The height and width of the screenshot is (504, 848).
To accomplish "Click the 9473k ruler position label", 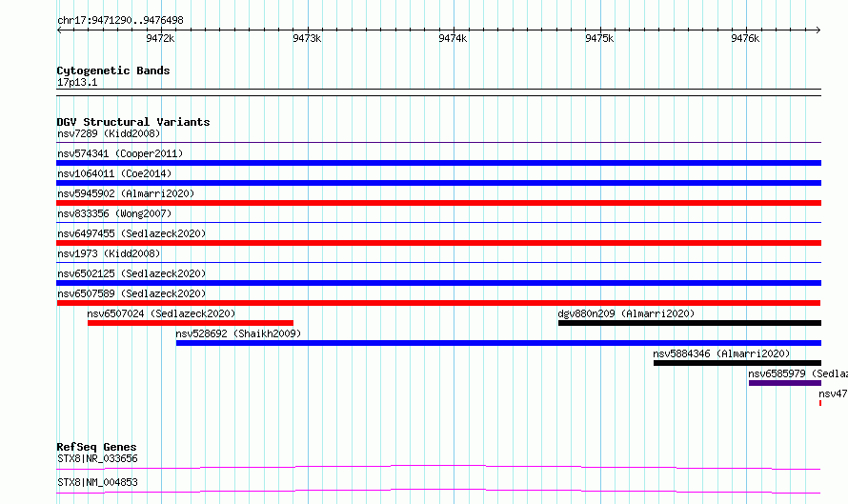I will pyautogui.click(x=307, y=38).
